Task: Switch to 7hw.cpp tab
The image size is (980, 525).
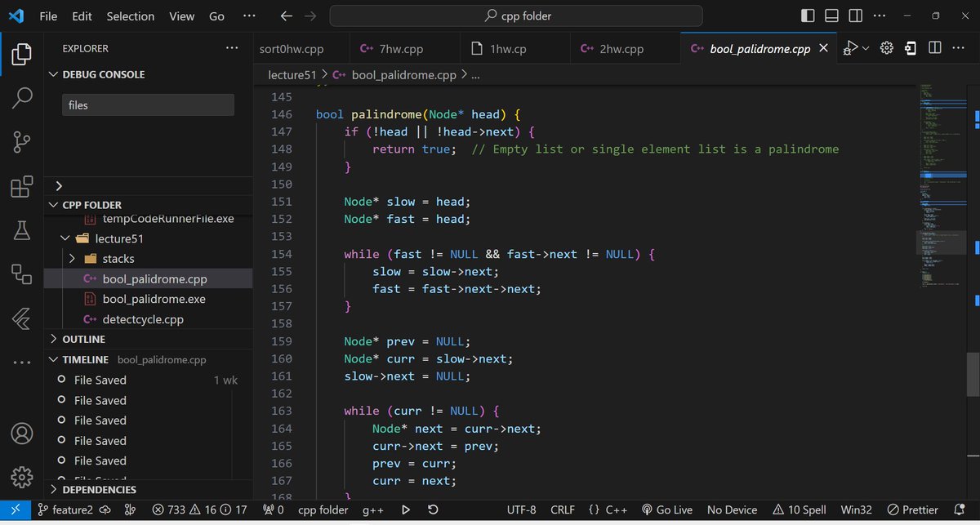Action: coord(405,49)
